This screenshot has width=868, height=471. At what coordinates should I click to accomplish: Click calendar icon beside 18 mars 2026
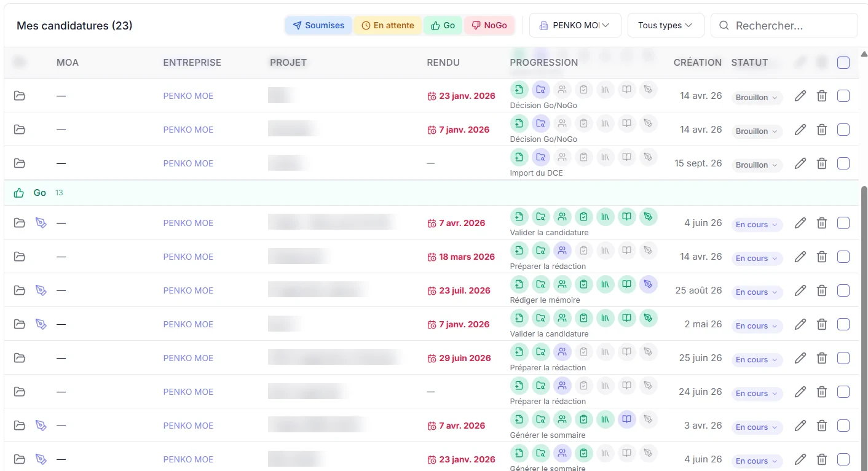pos(432,257)
